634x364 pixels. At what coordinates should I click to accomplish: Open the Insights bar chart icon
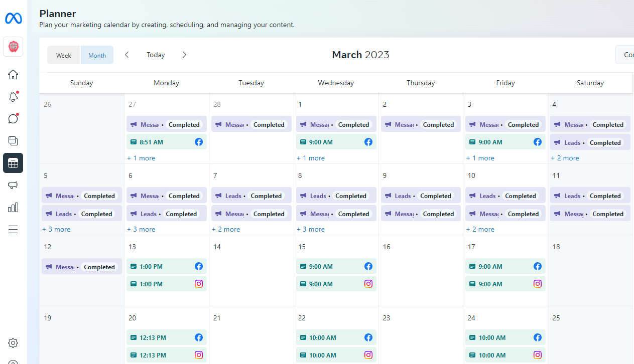[13, 207]
